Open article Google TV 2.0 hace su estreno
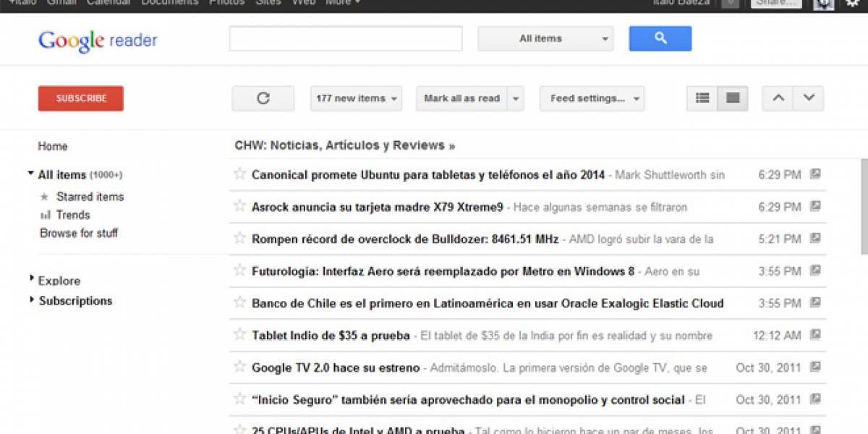The width and height of the screenshot is (868, 434). click(336, 367)
